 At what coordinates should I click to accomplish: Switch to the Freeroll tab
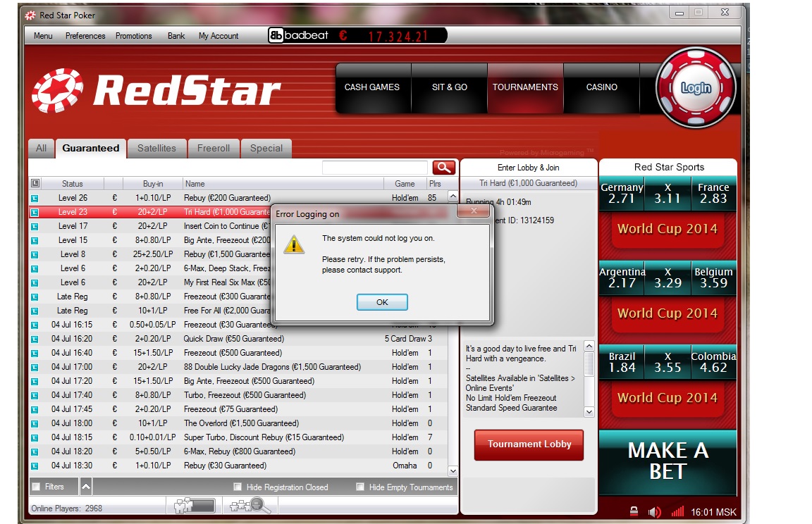pyautogui.click(x=214, y=149)
